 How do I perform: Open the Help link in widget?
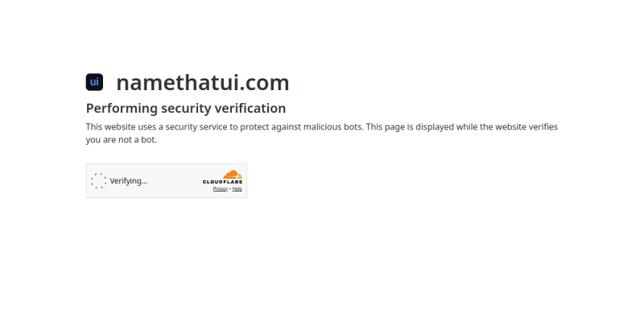coord(237,189)
